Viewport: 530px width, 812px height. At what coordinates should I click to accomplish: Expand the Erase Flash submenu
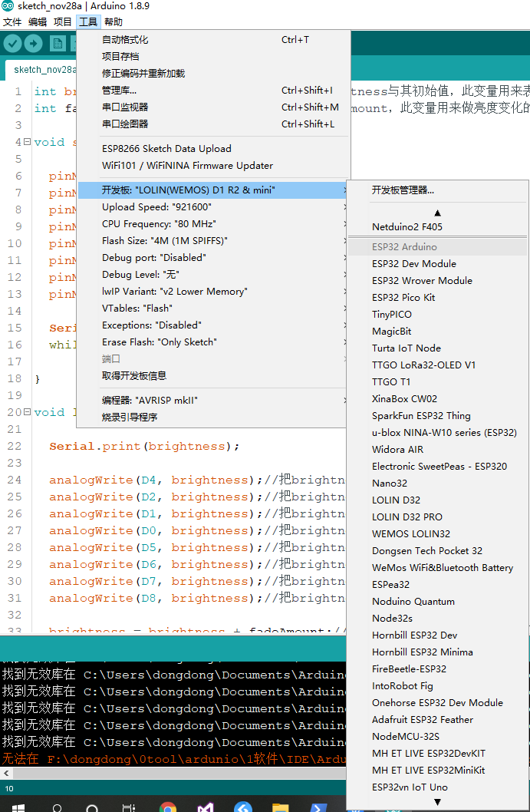pos(213,342)
